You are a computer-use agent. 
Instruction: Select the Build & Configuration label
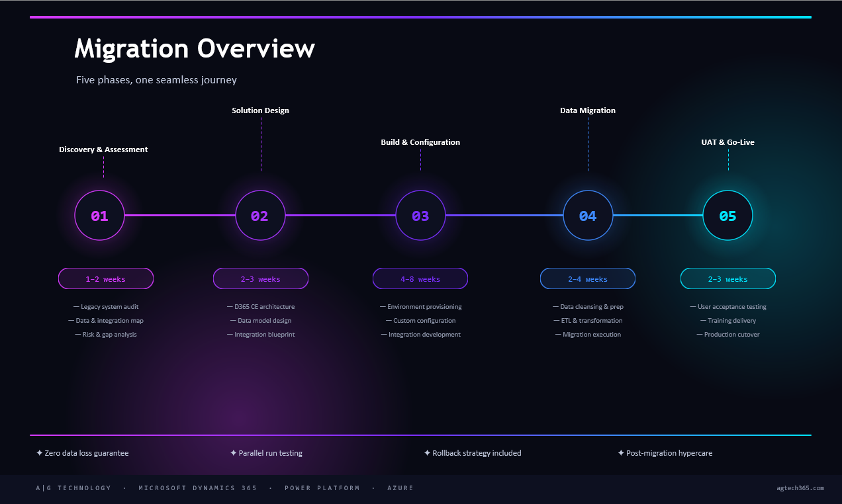tap(420, 142)
